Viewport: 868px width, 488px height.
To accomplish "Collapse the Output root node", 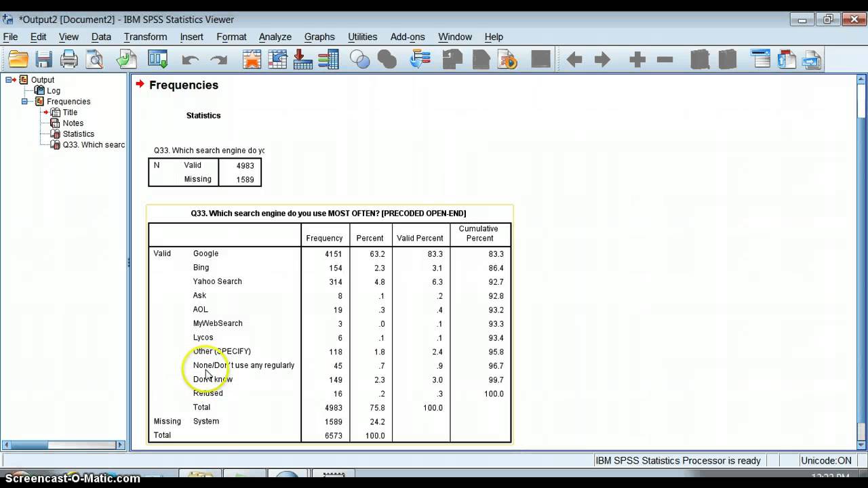I will (9, 80).
